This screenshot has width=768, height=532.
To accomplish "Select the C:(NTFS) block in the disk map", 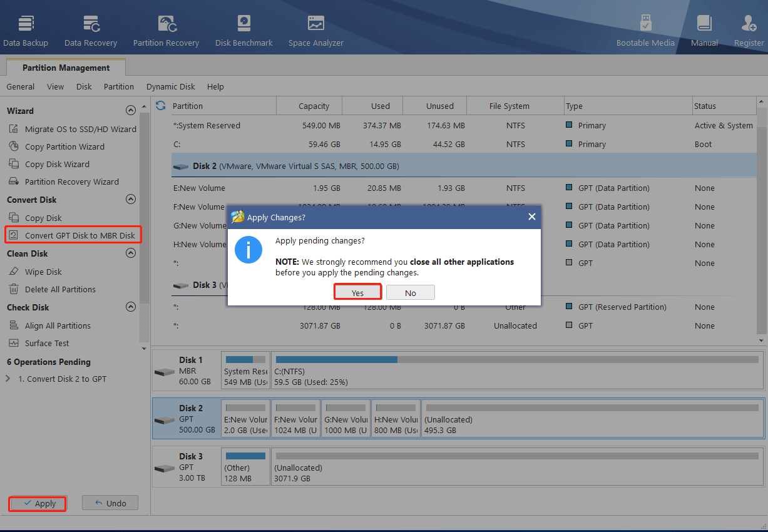I will (516, 371).
